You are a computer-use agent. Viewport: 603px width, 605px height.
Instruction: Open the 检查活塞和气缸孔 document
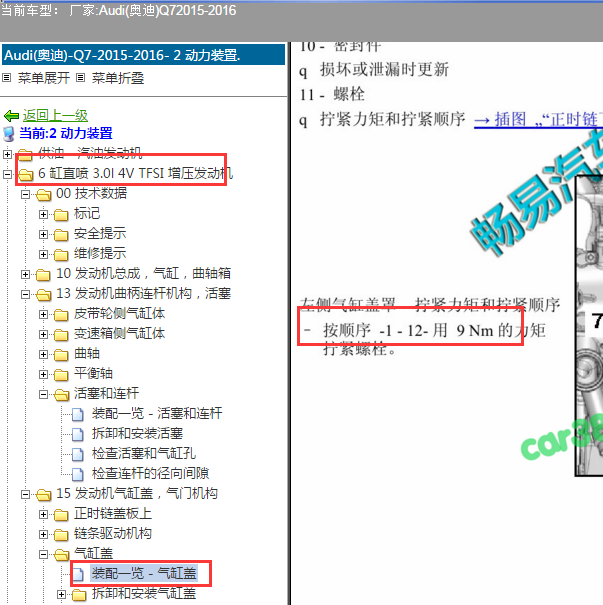pyautogui.click(x=144, y=454)
